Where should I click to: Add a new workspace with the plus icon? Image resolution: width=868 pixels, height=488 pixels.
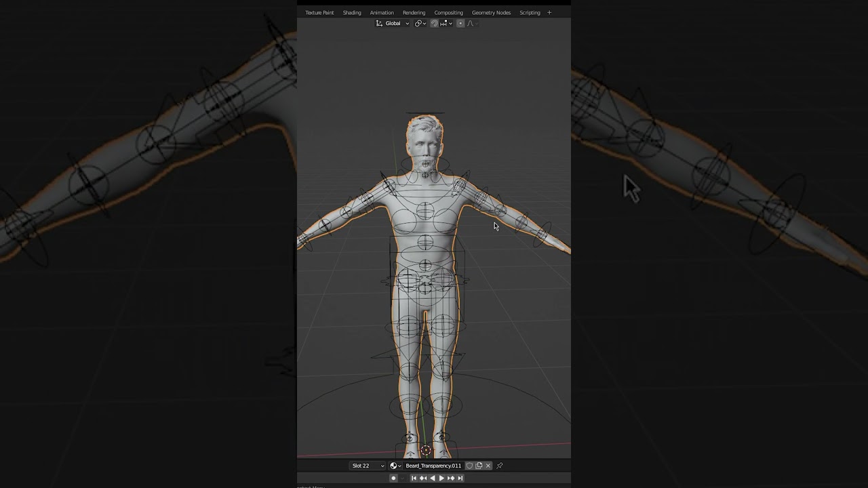[549, 12]
